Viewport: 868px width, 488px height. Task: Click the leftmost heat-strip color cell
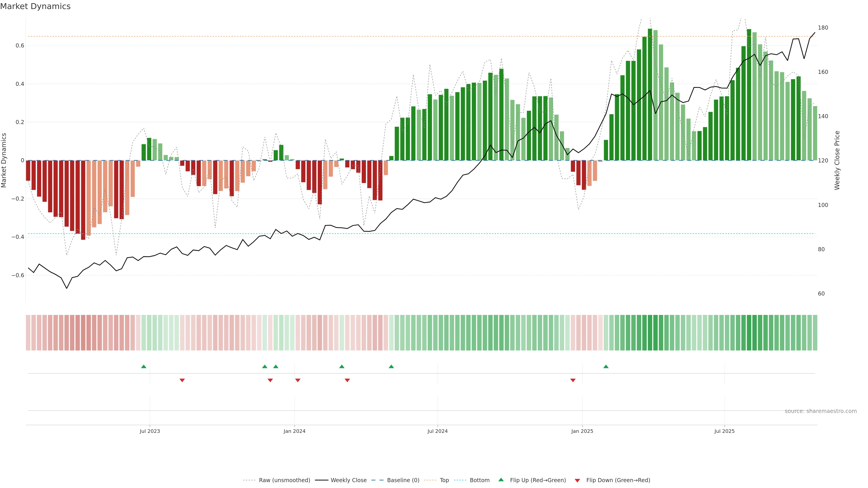28,333
